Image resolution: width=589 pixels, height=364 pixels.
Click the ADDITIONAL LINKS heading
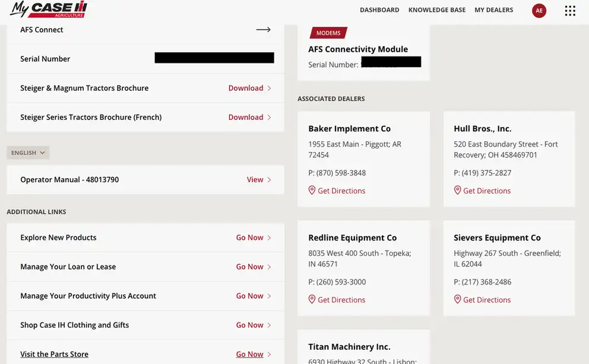point(36,212)
